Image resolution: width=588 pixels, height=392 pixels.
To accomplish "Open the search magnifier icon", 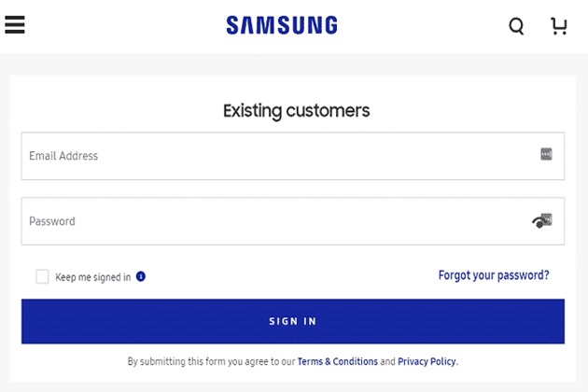I will tap(516, 26).
